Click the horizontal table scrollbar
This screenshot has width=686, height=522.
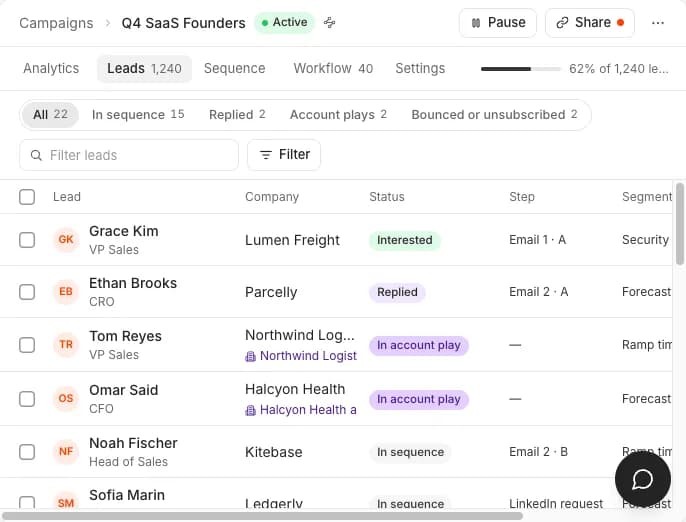(262, 516)
